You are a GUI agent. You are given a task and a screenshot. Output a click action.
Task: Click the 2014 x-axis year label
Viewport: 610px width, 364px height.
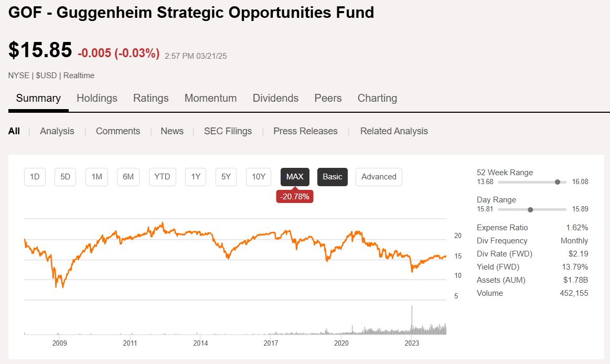tap(200, 343)
